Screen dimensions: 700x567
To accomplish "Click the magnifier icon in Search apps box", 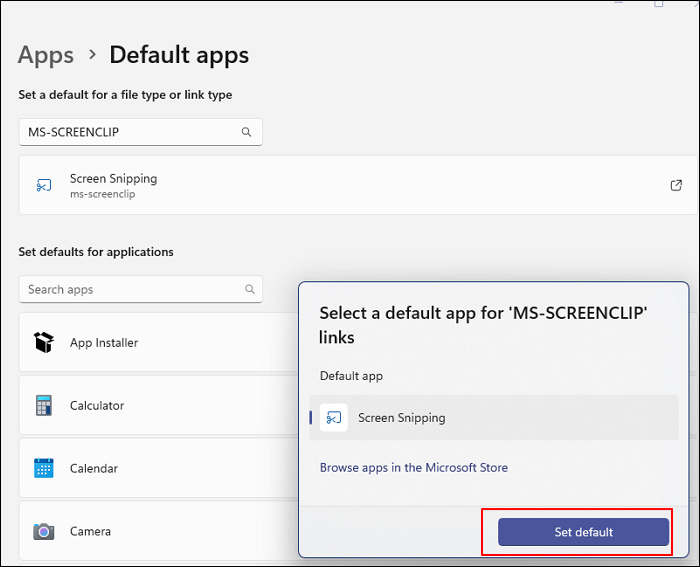I will point(249,289).
